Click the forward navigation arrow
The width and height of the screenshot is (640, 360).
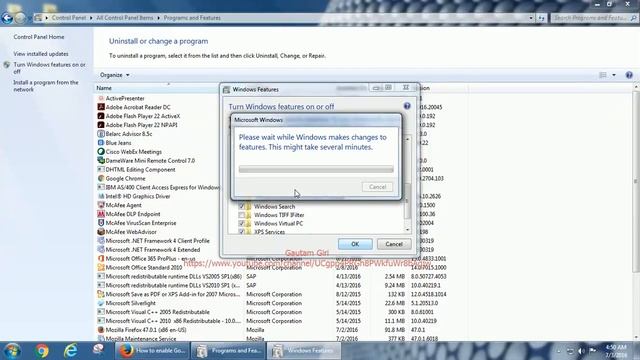tap(20, 18)
